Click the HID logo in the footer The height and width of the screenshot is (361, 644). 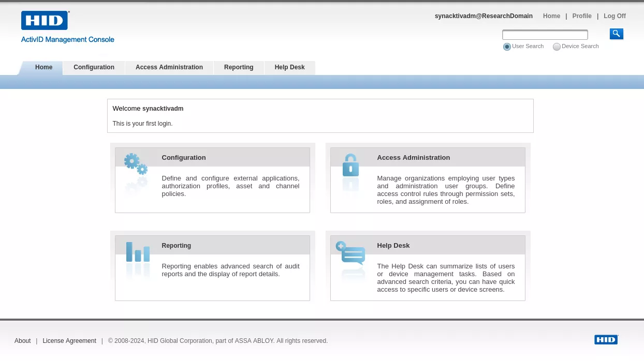click(606, 339)
